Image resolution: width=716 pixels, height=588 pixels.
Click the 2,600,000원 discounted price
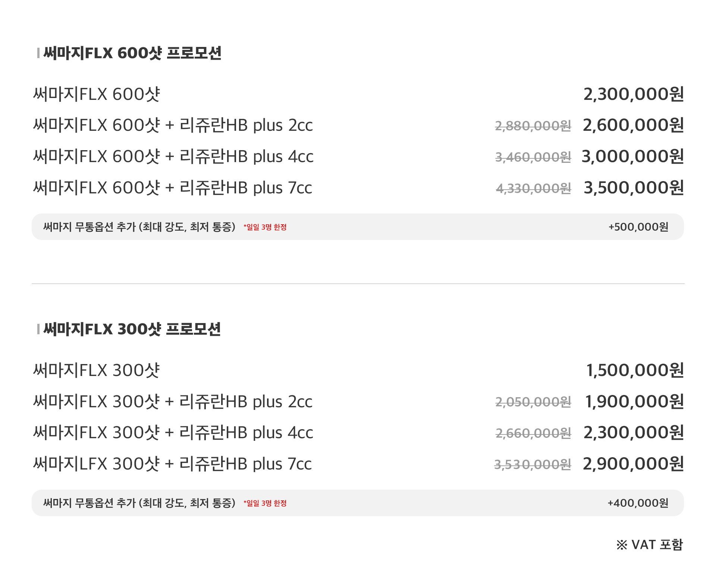[633, 125]
